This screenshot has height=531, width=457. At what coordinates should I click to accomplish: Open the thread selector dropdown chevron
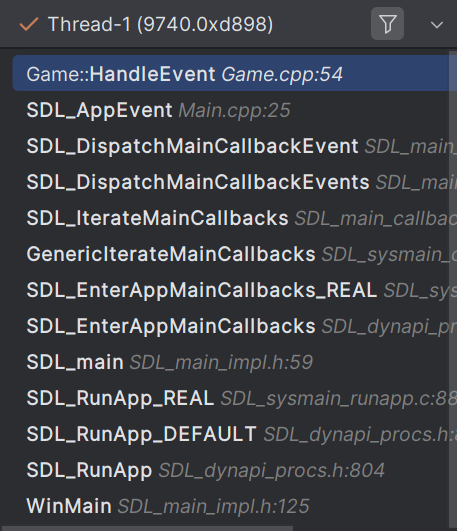437,25
